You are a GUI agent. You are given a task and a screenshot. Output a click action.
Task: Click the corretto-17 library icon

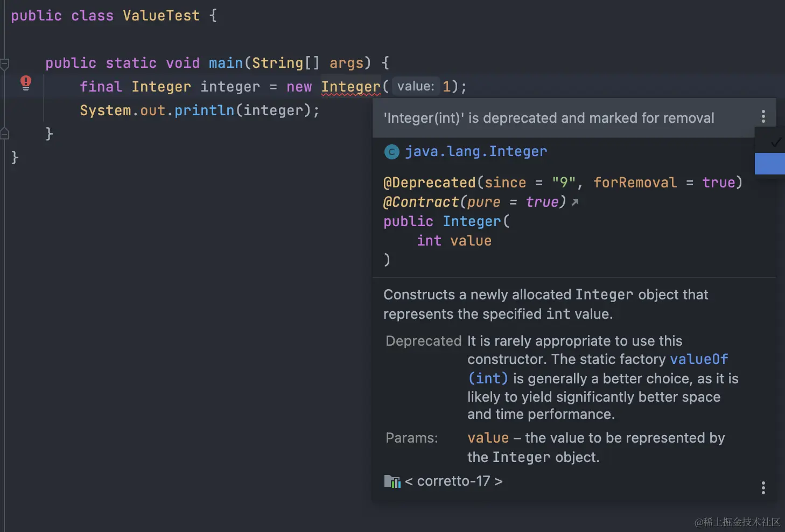(x=392, y=481)
